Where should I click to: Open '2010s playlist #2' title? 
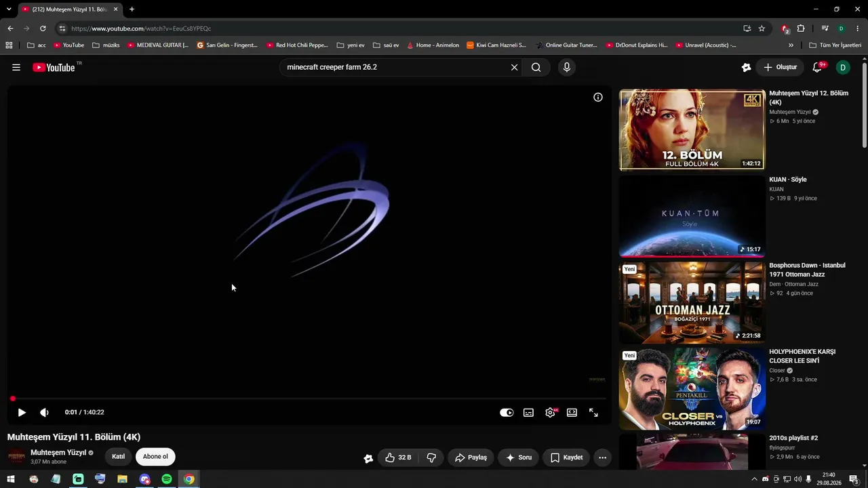(793, 438)
